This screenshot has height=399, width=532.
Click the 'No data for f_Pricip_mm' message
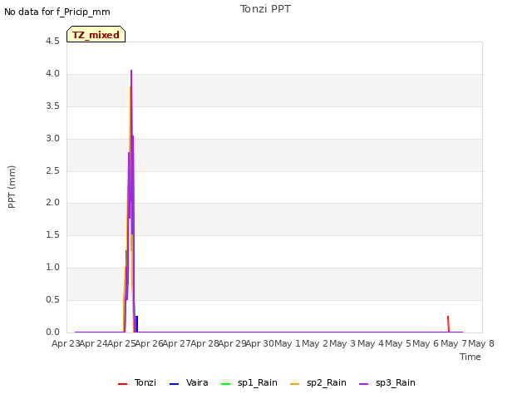[57, 12]
